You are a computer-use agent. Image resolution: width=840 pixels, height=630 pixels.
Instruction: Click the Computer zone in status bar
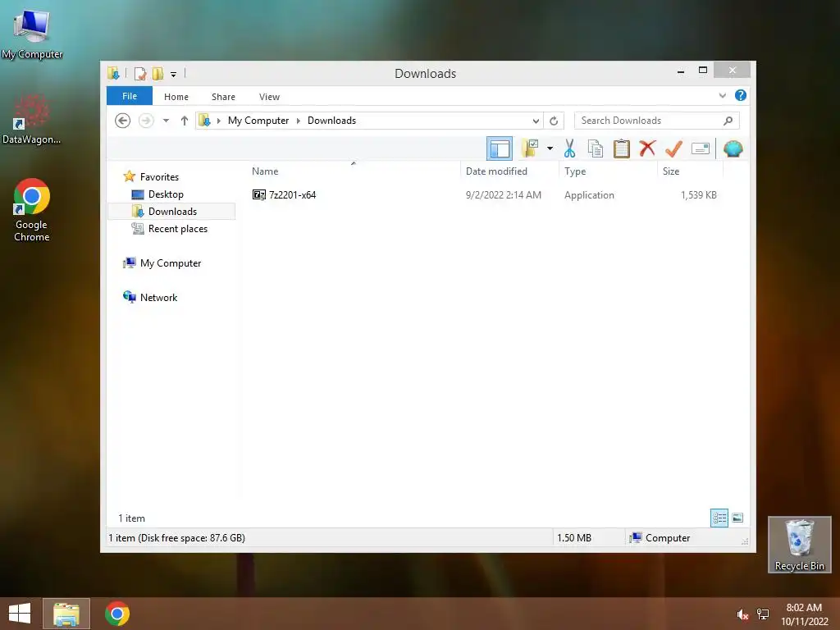pos(660,538)
